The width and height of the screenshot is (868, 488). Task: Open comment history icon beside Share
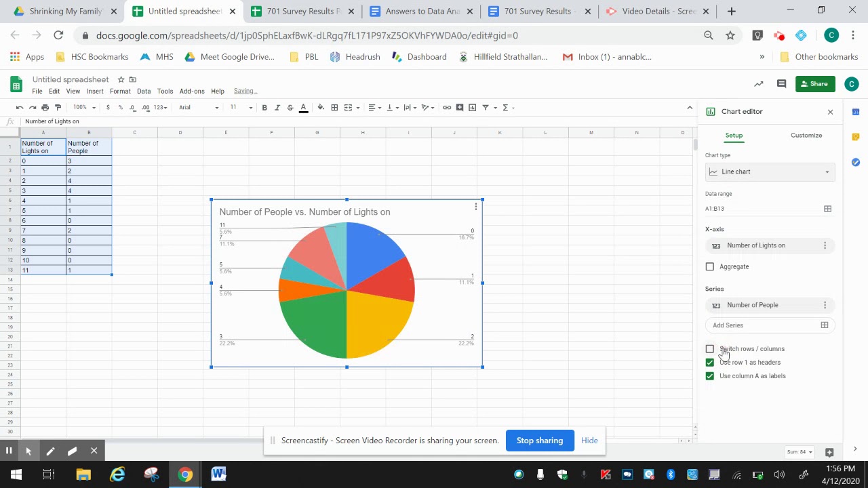point(781,84)
